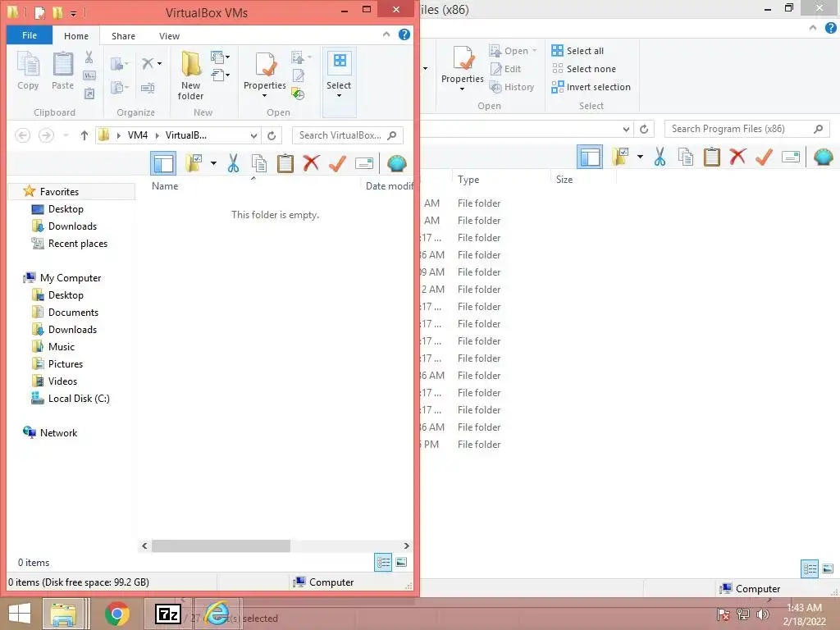Viewport: 840px width, 630px height.
Task: Click the clipboard Paste icon in VirtualBox VMs toolbar
Action: (285, 163)
